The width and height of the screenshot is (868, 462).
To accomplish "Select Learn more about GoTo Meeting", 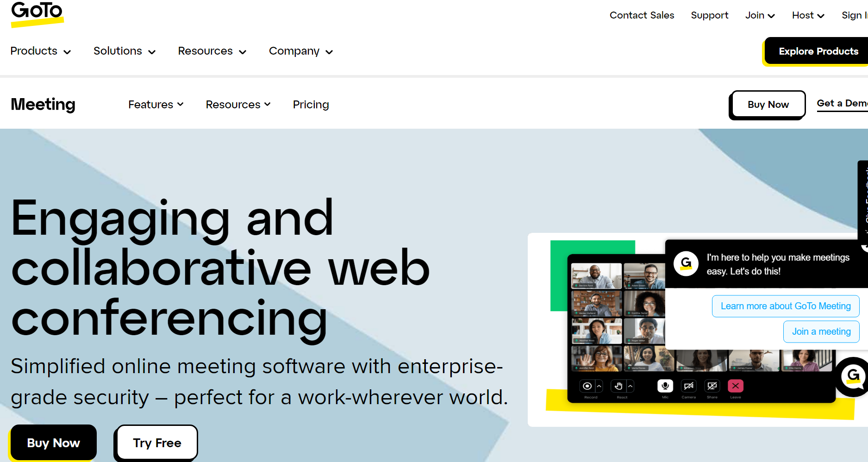I will coord(786,306).
